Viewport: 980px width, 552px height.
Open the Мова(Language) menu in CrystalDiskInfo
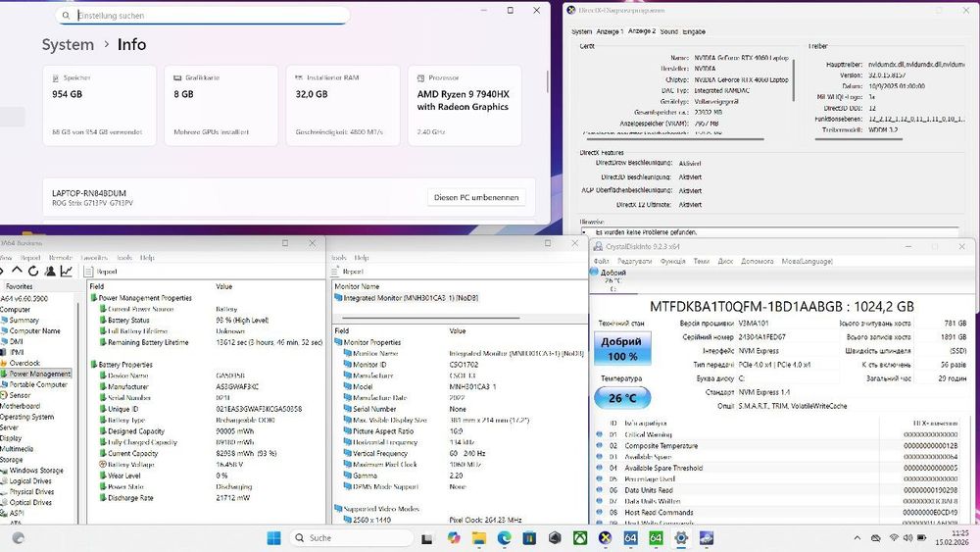807,262
